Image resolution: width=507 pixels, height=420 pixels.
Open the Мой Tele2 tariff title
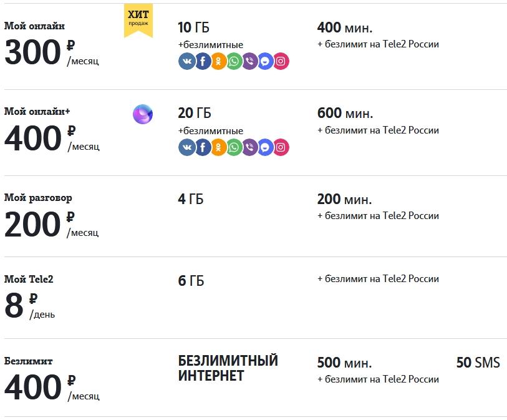(29, 279)
